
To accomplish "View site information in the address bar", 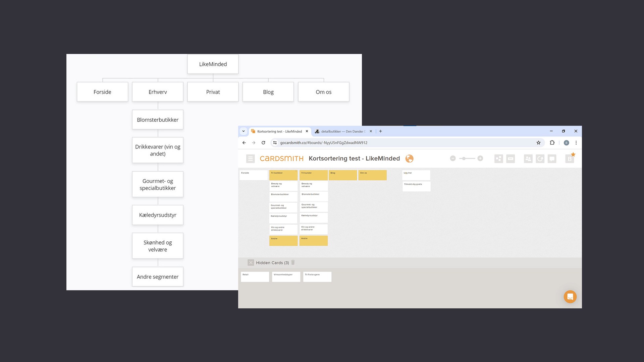I will pyautogui.click(x=275, y=143).
